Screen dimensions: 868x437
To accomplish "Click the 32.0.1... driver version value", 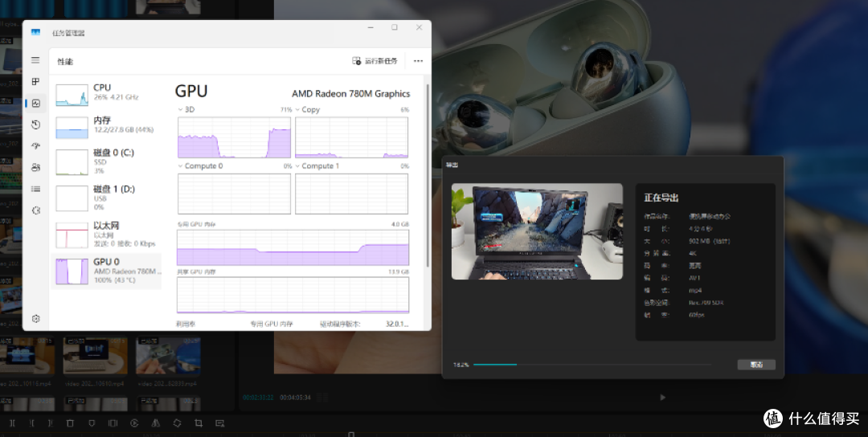I will click(x=397, y=324).
